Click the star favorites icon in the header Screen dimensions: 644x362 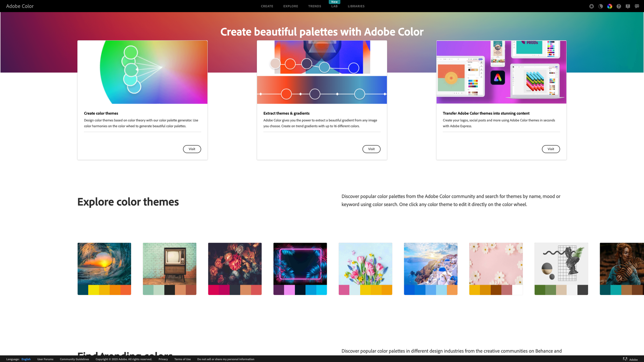point(591,6)
